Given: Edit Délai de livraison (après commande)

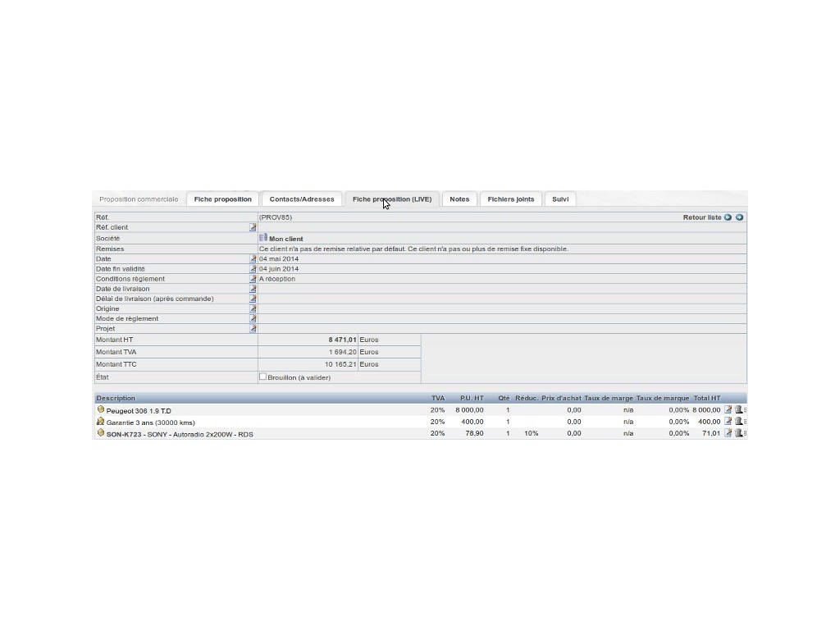Looking at the screenshot, I should 253,299.
